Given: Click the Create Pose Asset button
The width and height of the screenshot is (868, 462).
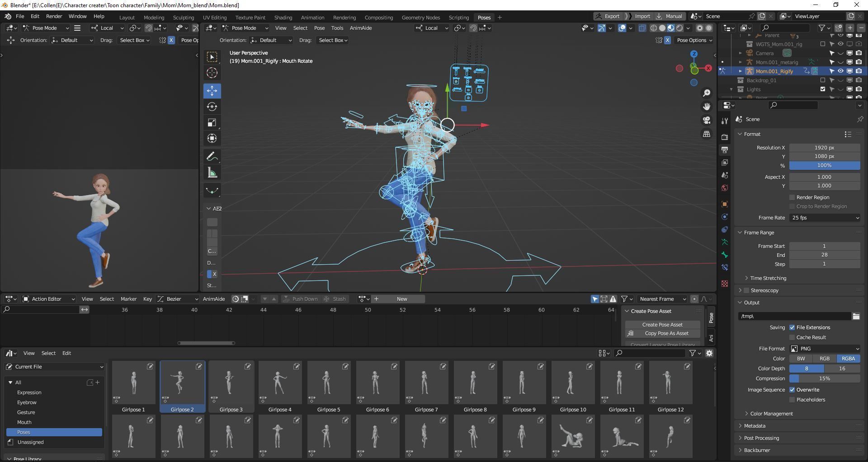Looking at the screenshot, I should [662, 325].
